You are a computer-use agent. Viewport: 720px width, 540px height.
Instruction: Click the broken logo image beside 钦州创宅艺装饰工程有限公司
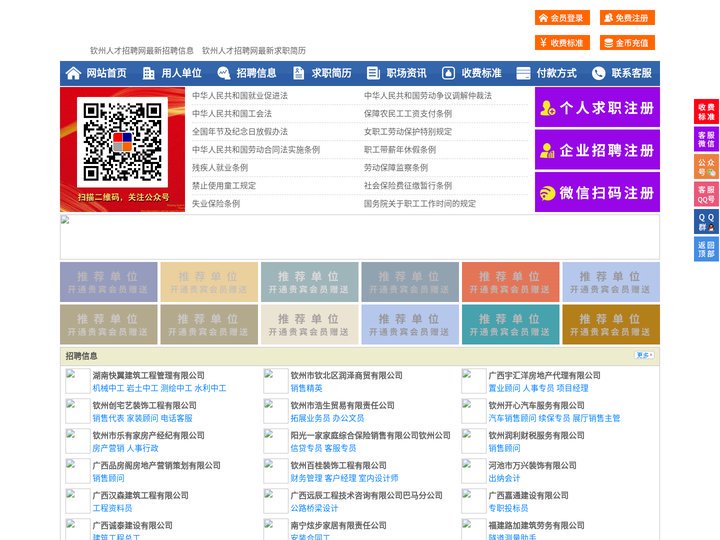pos(77,411)
